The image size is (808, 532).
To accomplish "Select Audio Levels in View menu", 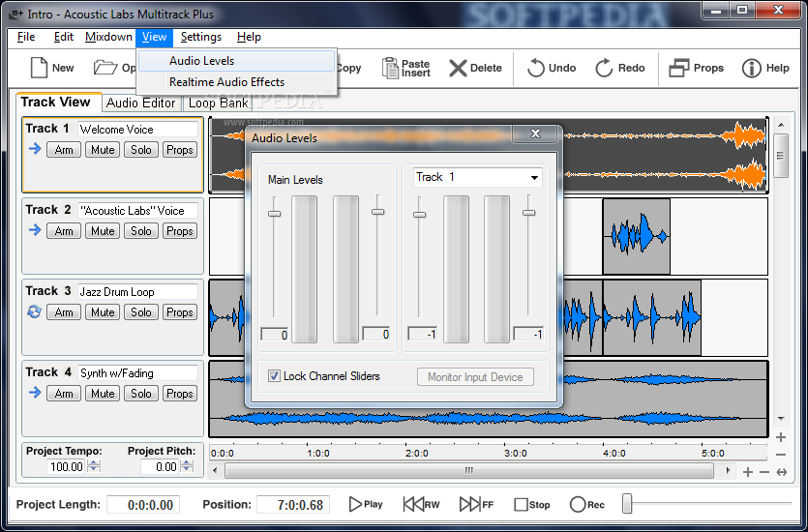I will coord(236,61).
